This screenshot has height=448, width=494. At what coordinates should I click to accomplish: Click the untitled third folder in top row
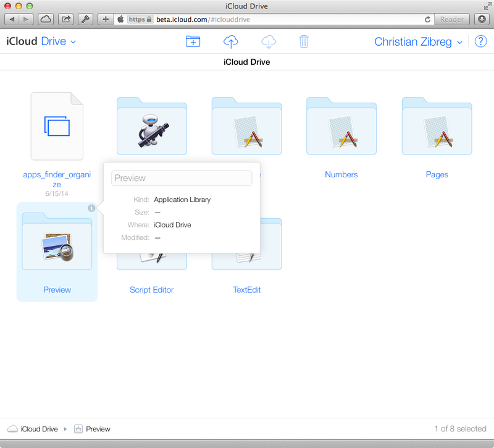click(x=246, y=126)
